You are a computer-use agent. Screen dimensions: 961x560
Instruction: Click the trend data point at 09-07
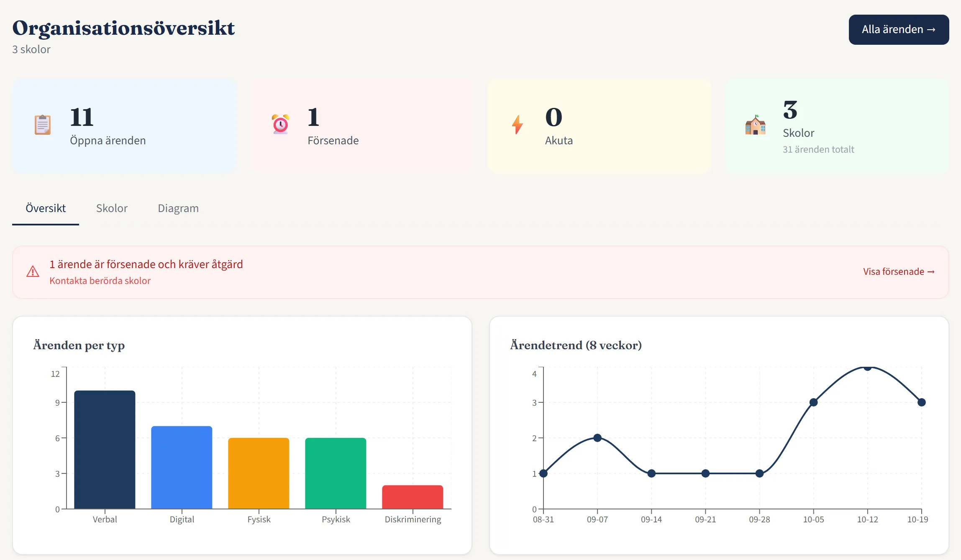click(597, 438)
